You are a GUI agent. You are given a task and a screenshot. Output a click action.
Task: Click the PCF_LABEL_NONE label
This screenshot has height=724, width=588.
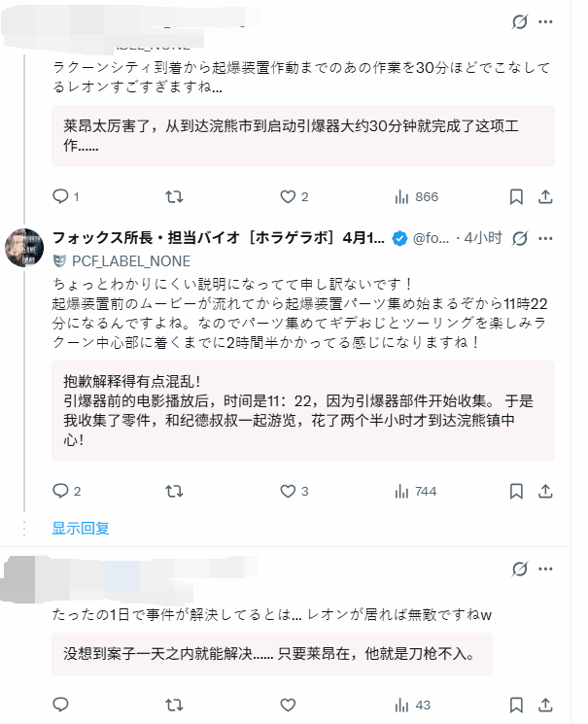click(124, 260)
